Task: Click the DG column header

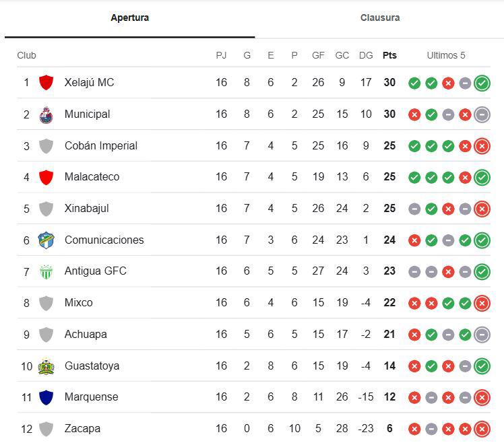Action: pyautogui.click(x=366, y=55)
